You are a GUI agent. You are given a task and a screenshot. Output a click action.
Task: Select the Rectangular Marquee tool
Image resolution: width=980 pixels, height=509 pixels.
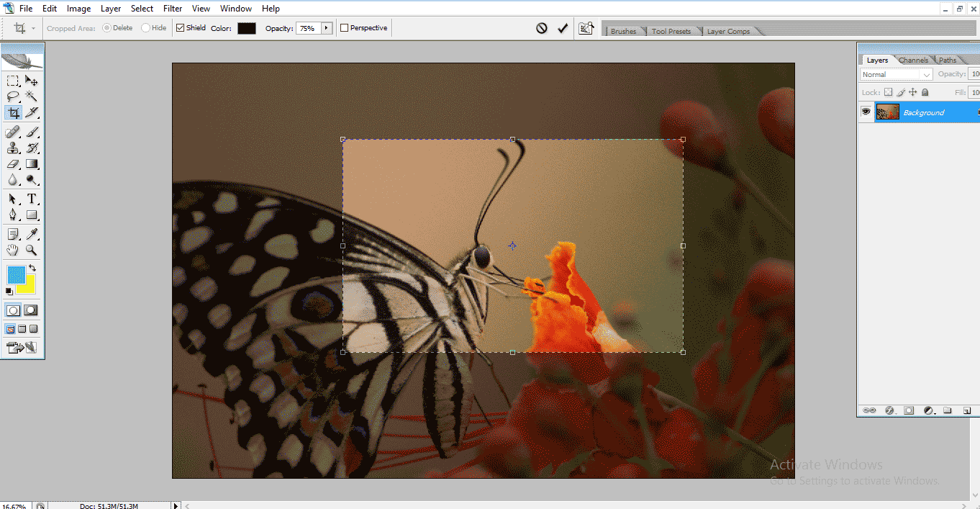point(13,81)
